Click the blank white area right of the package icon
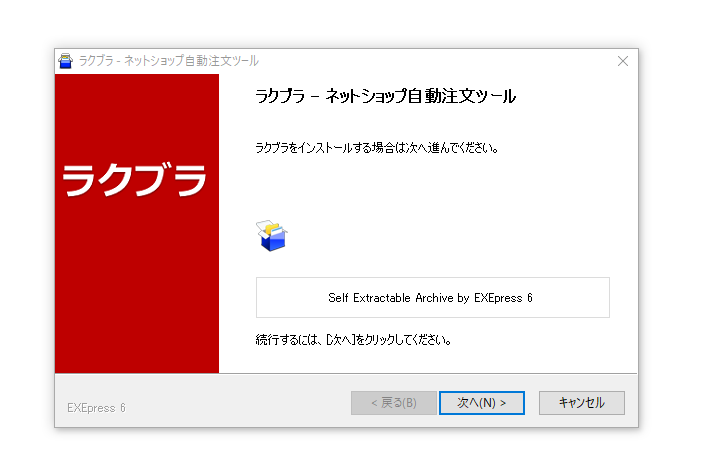Image resolution: width=707 pixels, height=473 pixels. (x=450, y=237)
